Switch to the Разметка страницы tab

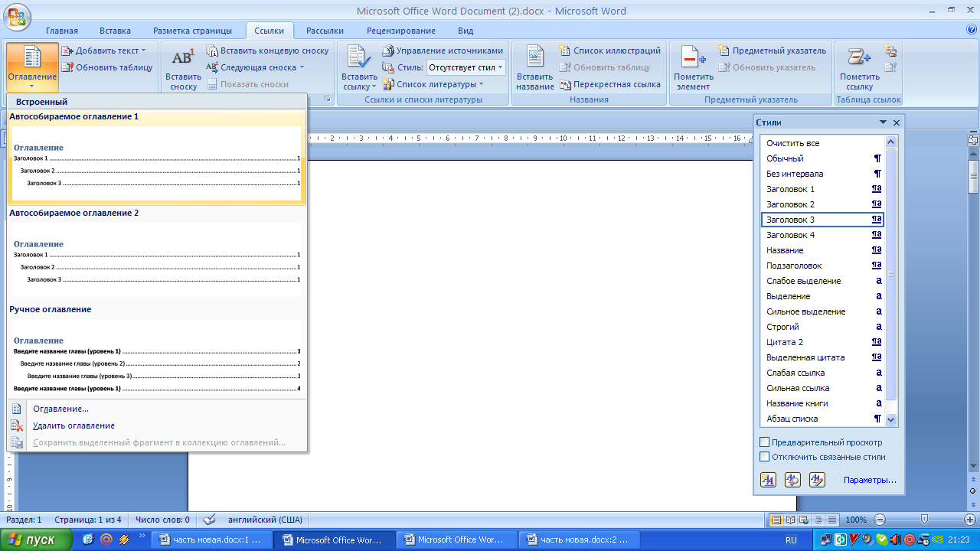[x=192, y=31]
